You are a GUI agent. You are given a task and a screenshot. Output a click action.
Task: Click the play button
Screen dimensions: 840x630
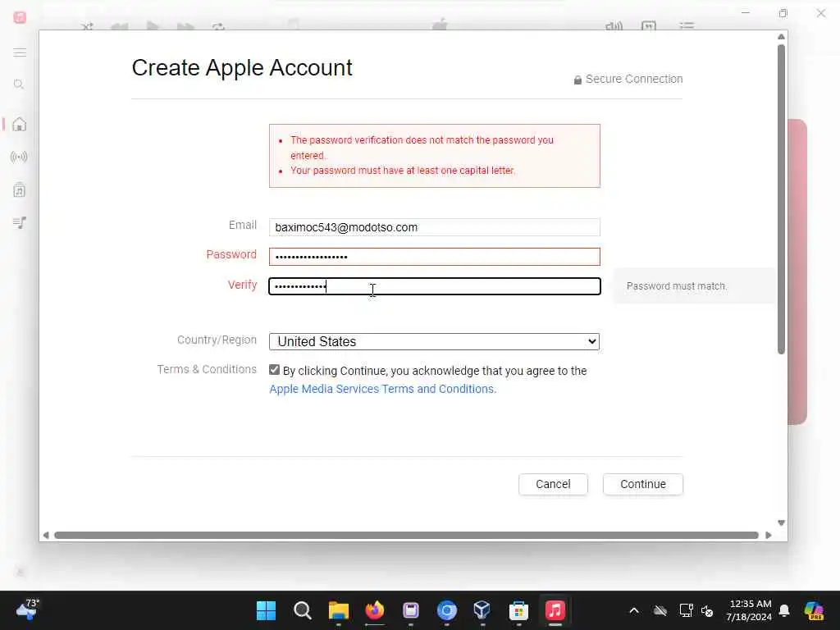153,25
